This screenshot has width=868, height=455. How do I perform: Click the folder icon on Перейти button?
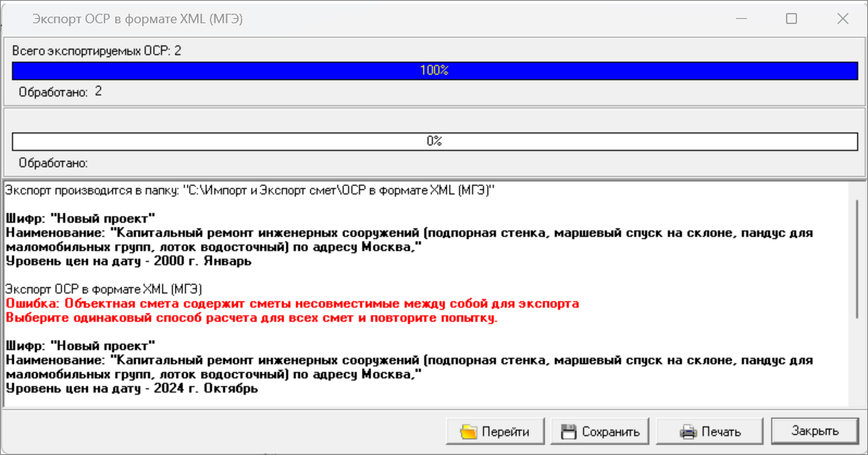pos(468,432)
